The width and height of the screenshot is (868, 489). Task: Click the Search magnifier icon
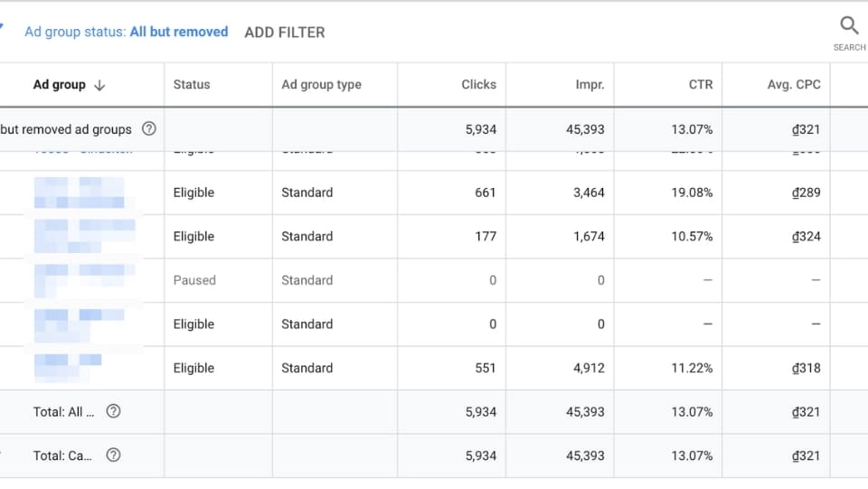pos(848,26)
